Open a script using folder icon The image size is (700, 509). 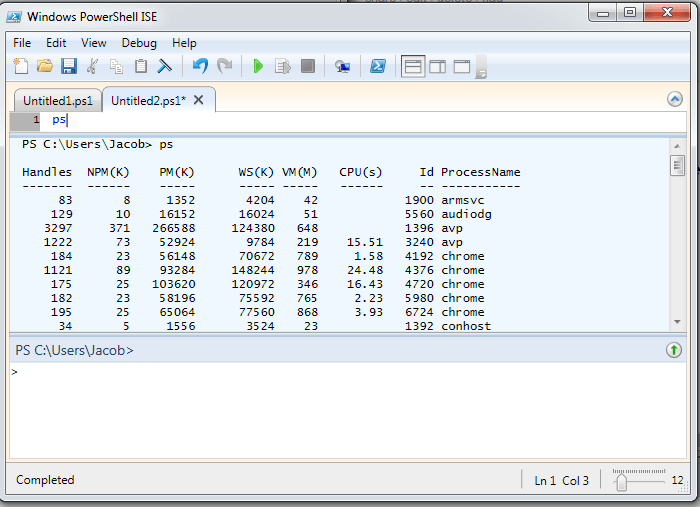click(45, 66)
